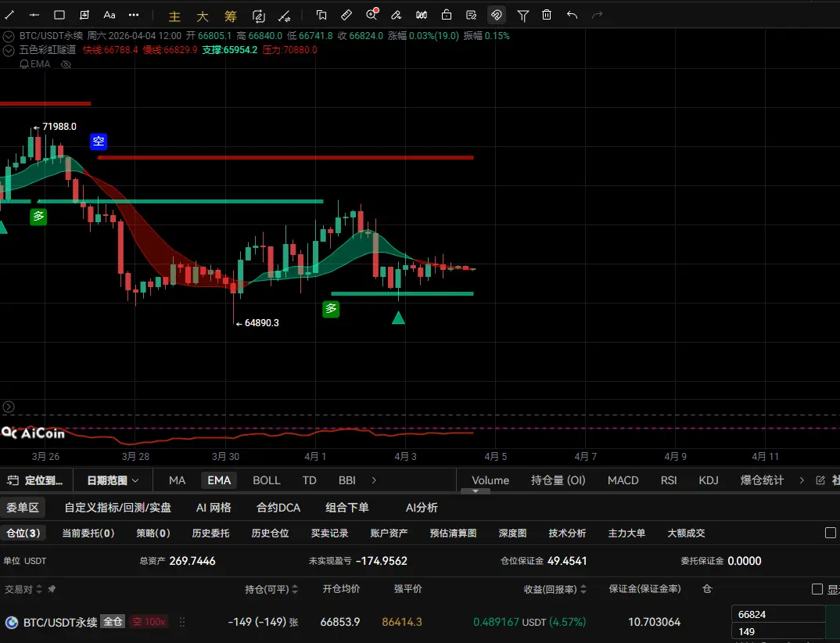This screenshot has width=840, height=643.
Task: Click the 大 large-order shortcut
Action: [203, 16]
